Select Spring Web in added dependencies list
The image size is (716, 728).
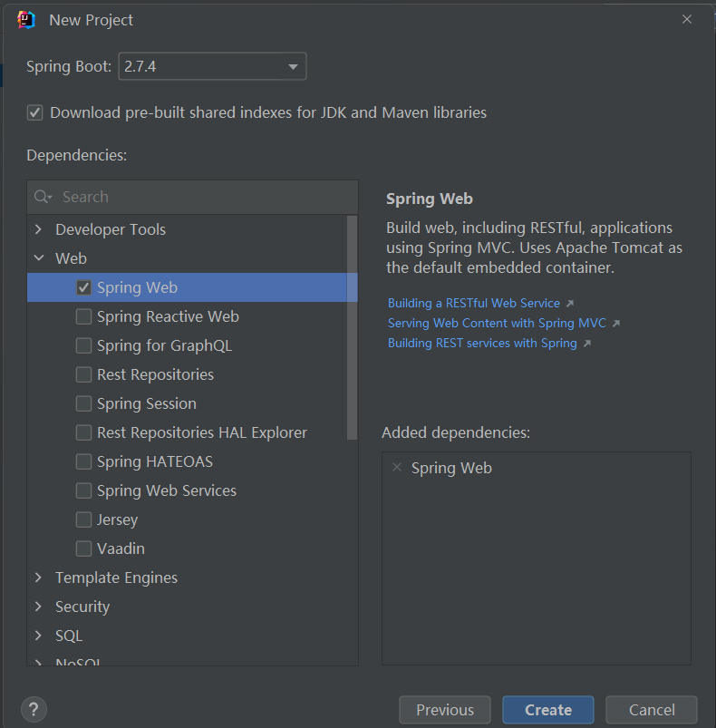(451, 468)
